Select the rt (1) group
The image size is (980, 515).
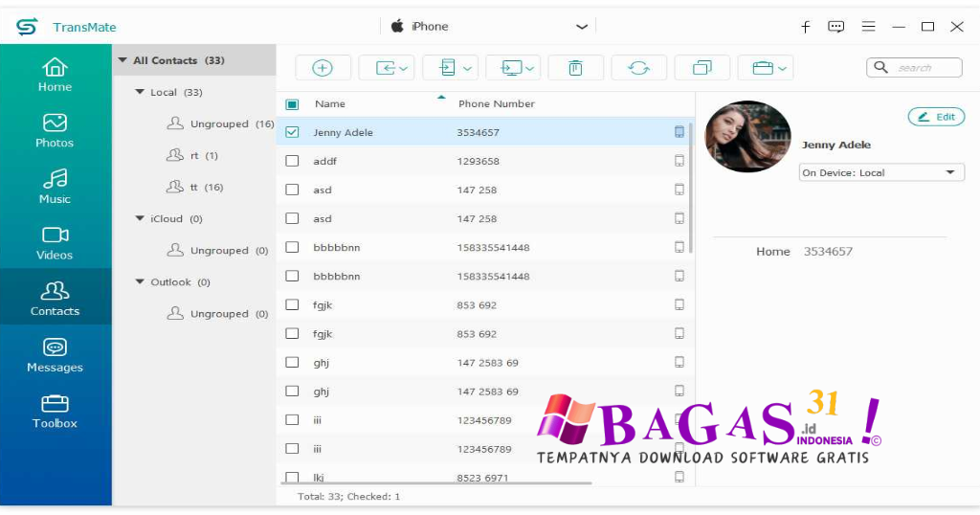point(192,155)
